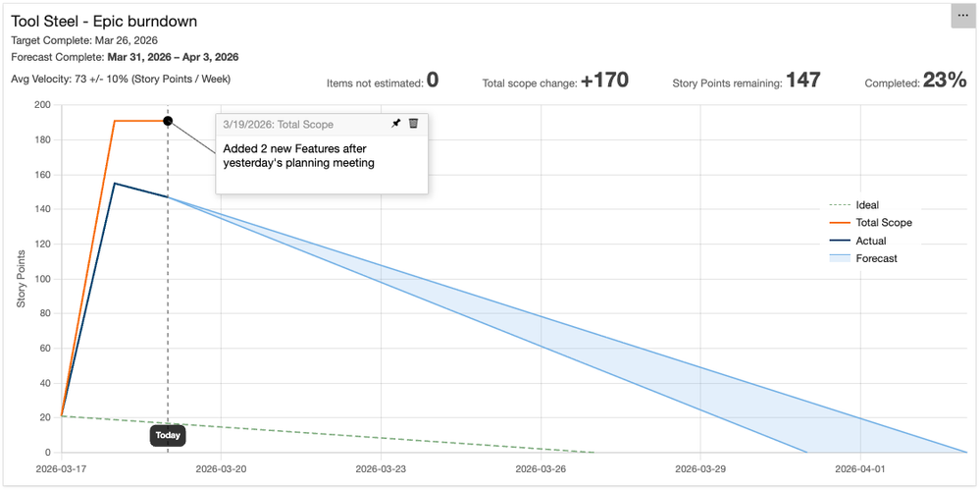Image resolution: width=980 pixels, height=490 pixels.
Task: Pin the 3/19/2026 annotation note
Action: click(x=396, y=124)
